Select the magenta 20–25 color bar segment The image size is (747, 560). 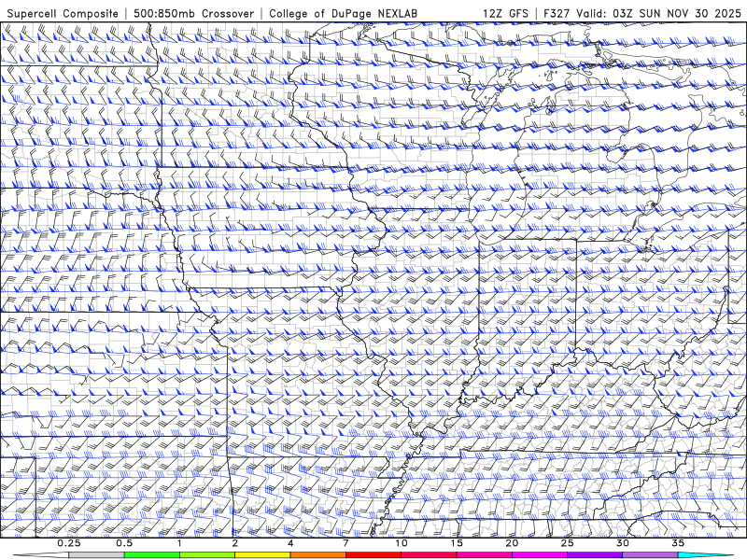[540, 555]
